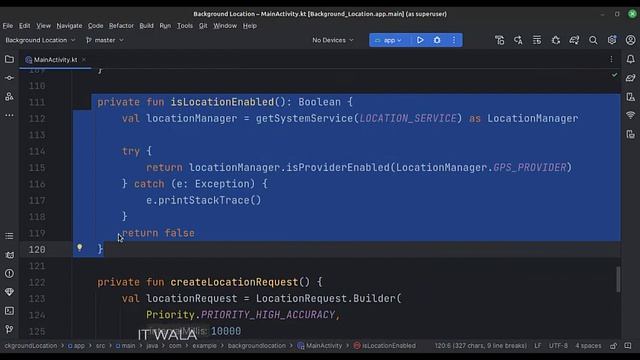Open the Build menu
Screen dimensions: 640x360
click(147, 26)
